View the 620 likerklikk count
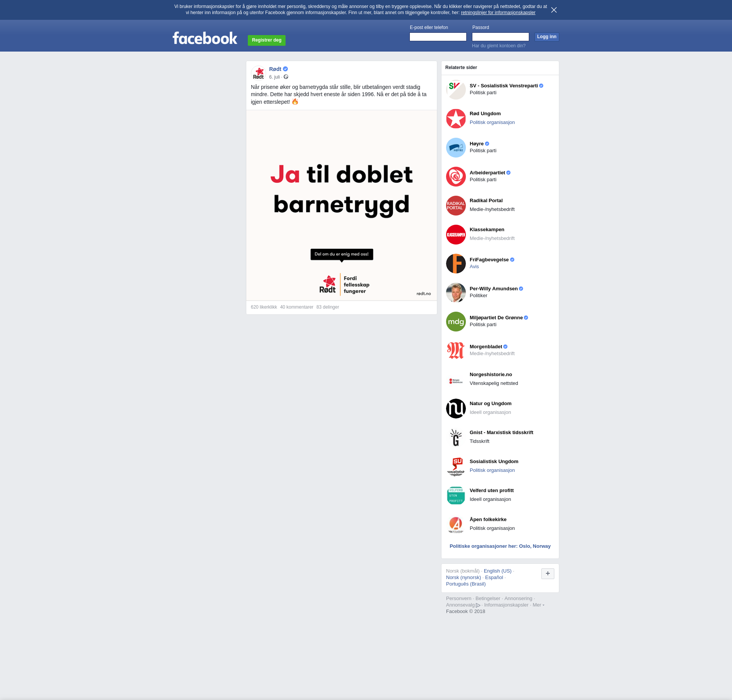Screen dimensions: 732x700 (x=264, y=307)
